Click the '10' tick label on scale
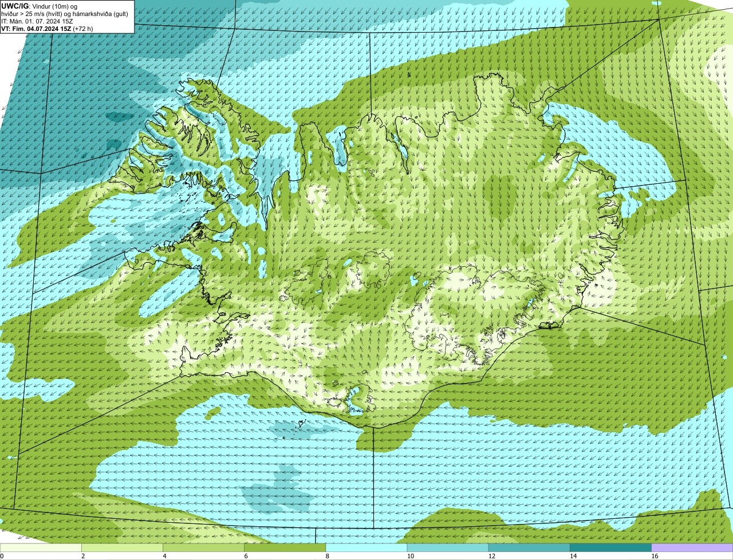This screenshot has width=733, height=560. click(410, 556)
